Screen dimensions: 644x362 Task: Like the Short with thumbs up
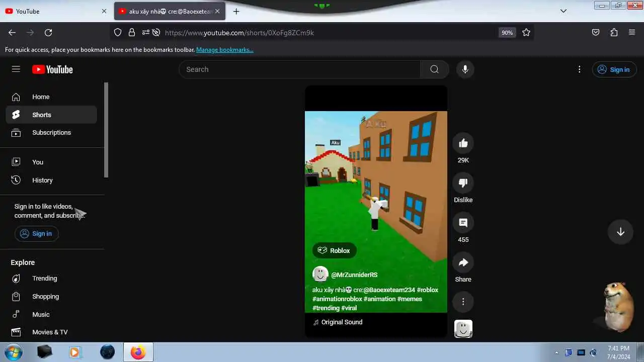(x=463, y=143)
